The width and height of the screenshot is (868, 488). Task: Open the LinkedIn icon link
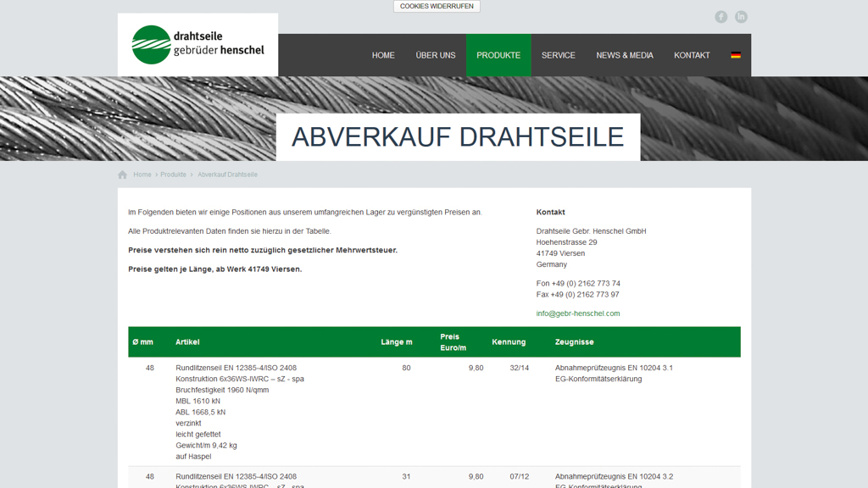[741, 17]
